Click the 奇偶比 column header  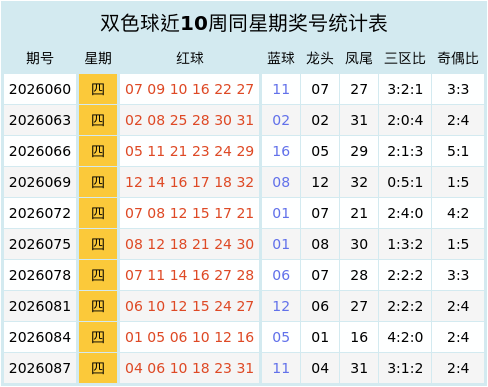click(x=458, y=58)
